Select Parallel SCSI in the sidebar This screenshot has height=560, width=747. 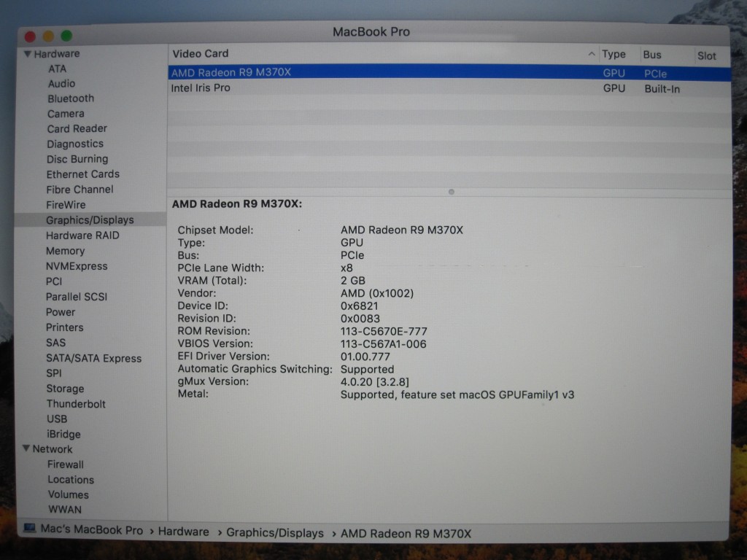click(76, 297)
